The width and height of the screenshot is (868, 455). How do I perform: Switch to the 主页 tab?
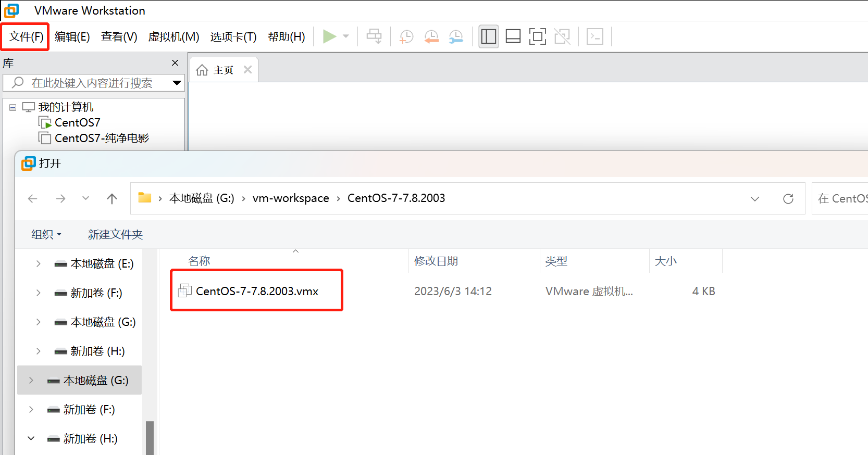pyautogui.click(x=223, y=70)
